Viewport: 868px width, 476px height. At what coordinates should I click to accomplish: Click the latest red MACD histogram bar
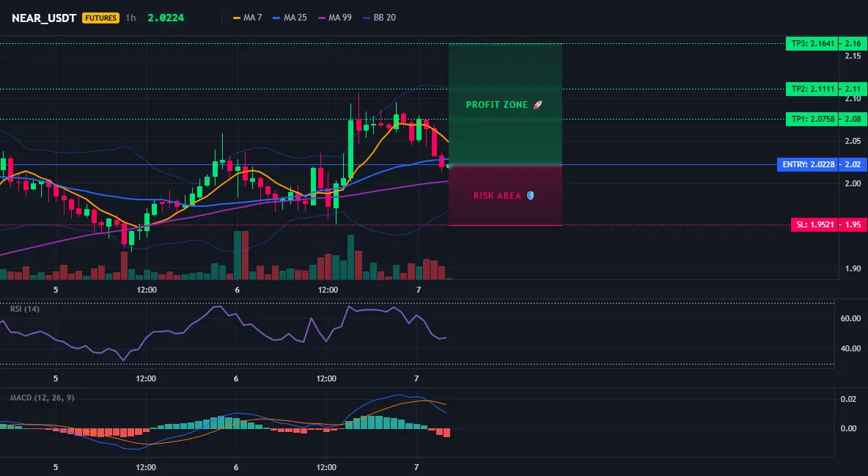click(446, 433)
